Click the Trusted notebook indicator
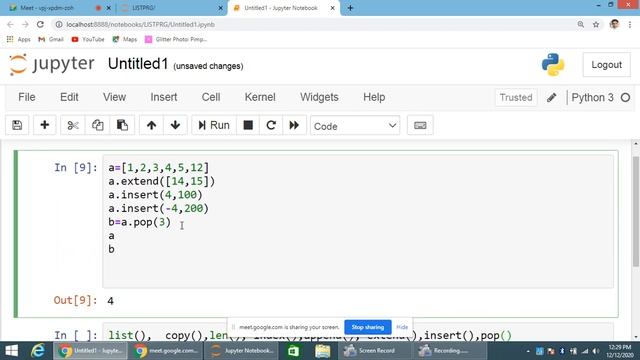Viewport: 640px width, 360px height. 516,98
